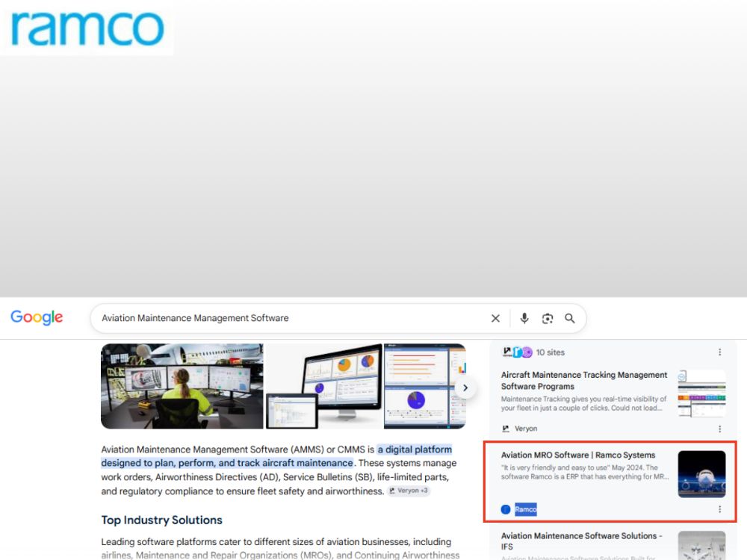The image size is (747, 560).
Task: Clear the search box with the X icon
Action: tap(495, 318)
